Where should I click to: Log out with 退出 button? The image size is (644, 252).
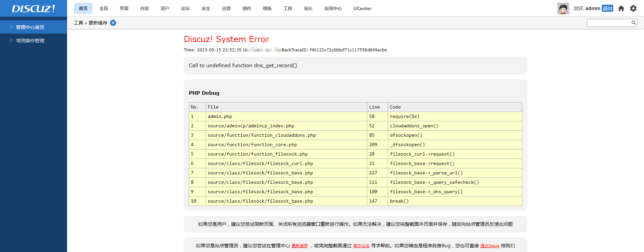pos(607,8)
